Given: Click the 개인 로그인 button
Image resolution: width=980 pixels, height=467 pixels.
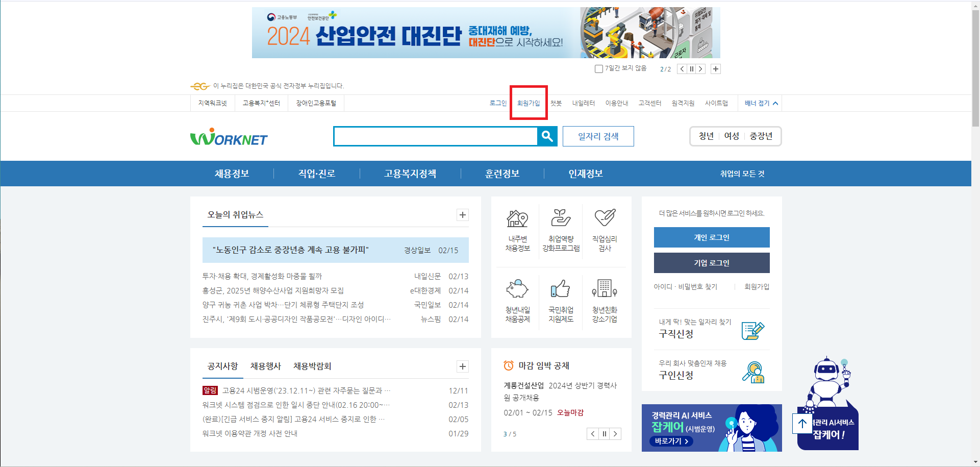Looking at the screenshot, I should tap(711, 237).
